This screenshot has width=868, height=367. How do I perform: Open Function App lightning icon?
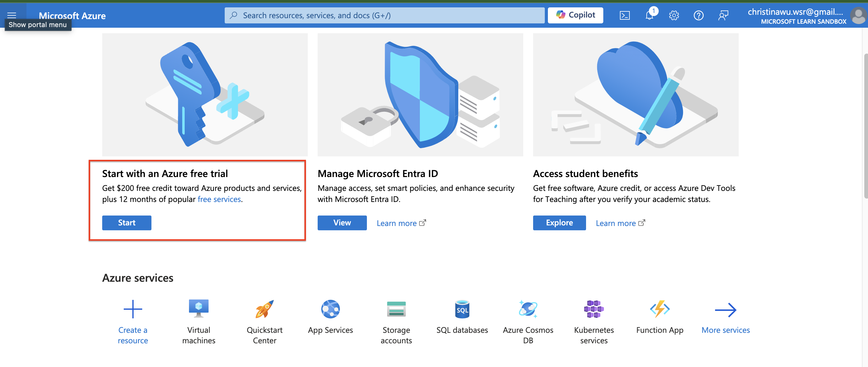660,309
